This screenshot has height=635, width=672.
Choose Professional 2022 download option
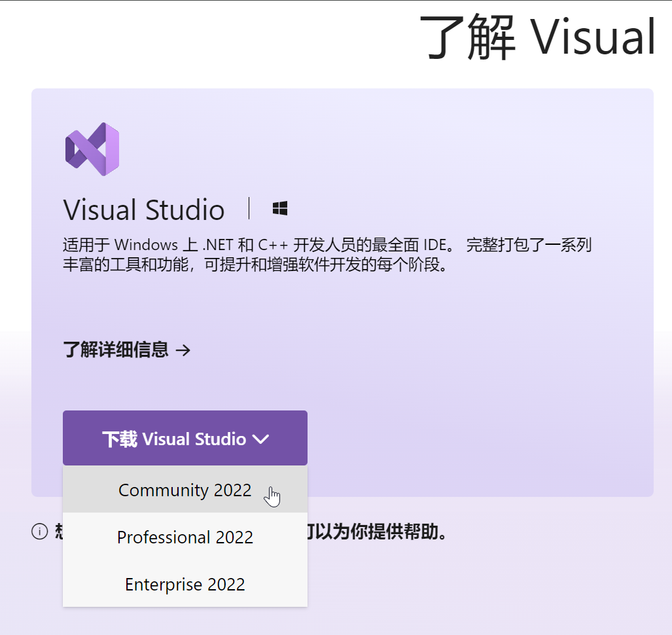point(185,537)
